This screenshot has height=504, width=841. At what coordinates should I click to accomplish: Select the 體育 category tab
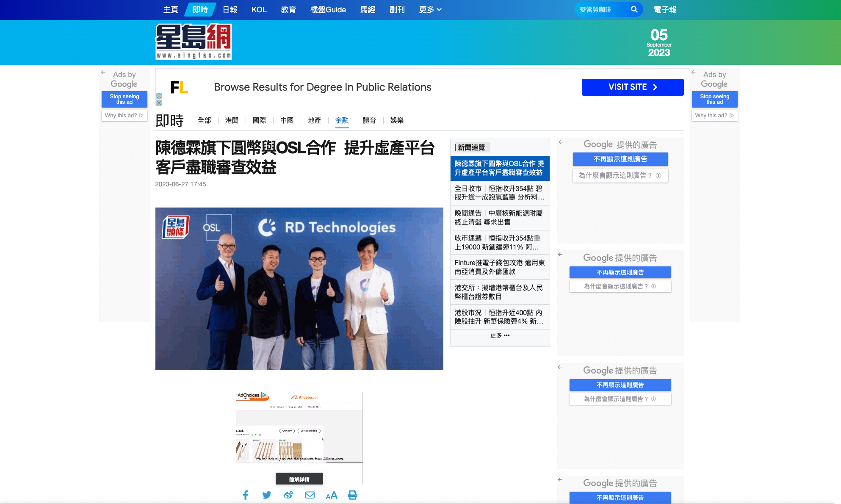pos(369,120)
